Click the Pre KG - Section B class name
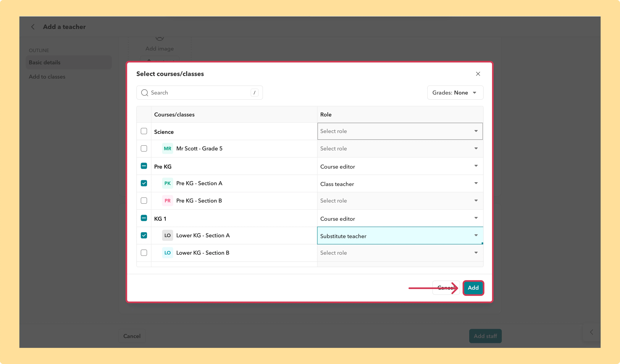 (199, 201)
